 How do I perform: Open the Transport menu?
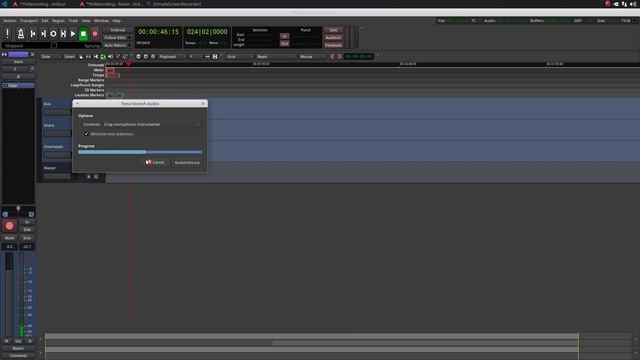[29, 20]
